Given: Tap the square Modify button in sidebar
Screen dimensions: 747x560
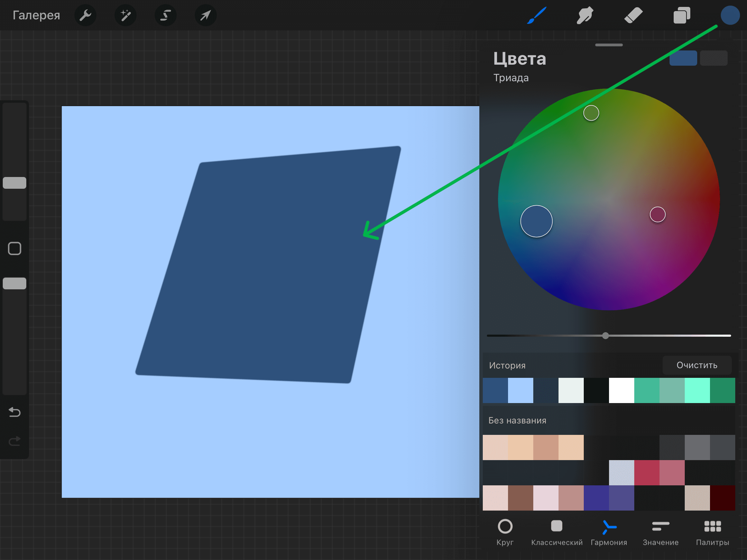Looking at the screenshot, I should 15,248.
